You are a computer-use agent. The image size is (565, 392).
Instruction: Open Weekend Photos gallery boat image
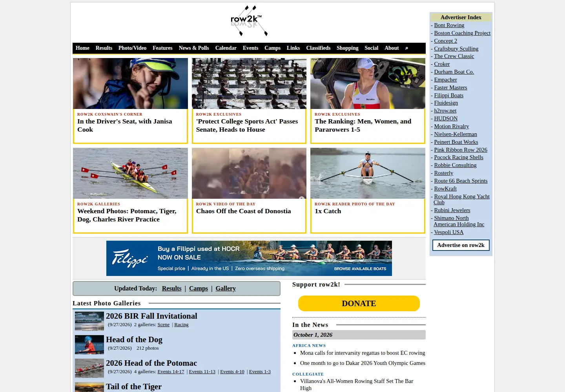click(x=130, y=173)
